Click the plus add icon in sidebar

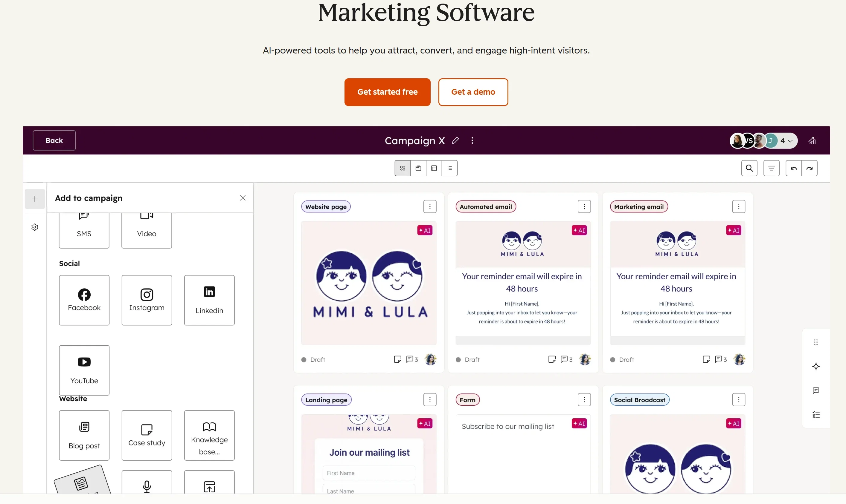click(x=35, y=199)
